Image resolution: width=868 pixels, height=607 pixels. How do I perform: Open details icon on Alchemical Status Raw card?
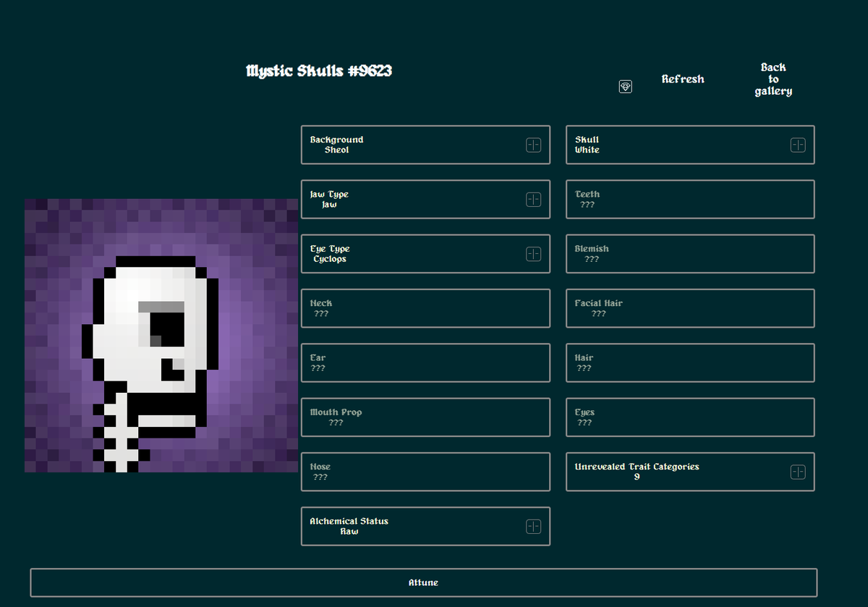534,526
